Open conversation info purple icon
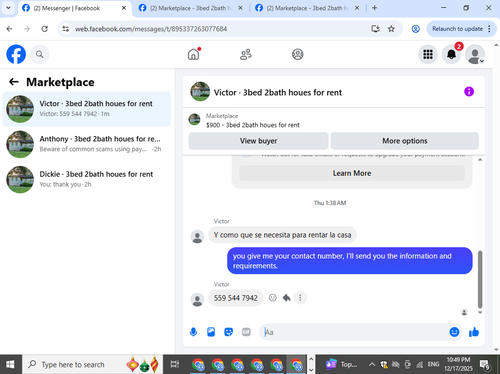Screen dimensions: 500x374 click(x=469, y=91)
